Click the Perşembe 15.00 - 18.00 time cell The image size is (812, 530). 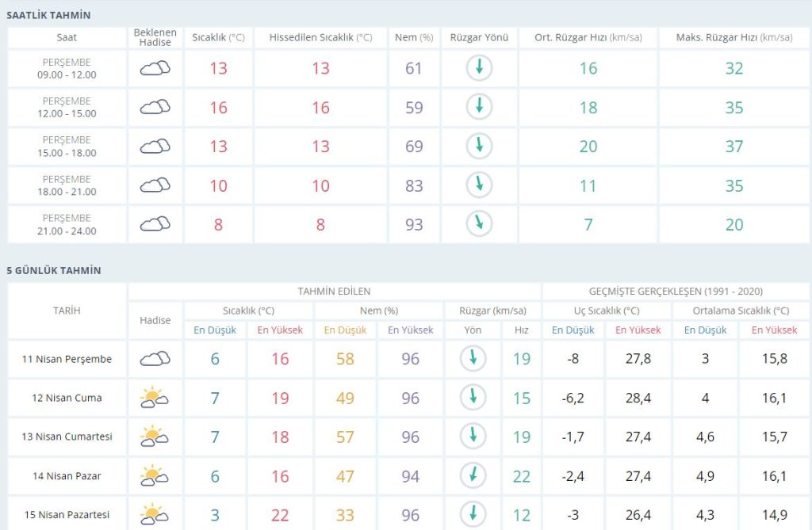point(67,147)
